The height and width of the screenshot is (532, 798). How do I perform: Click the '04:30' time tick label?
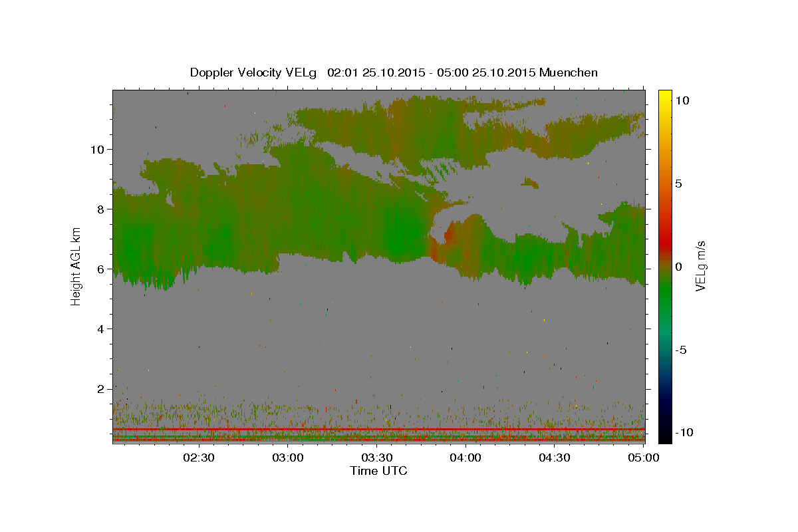click(x=555, y=458)
